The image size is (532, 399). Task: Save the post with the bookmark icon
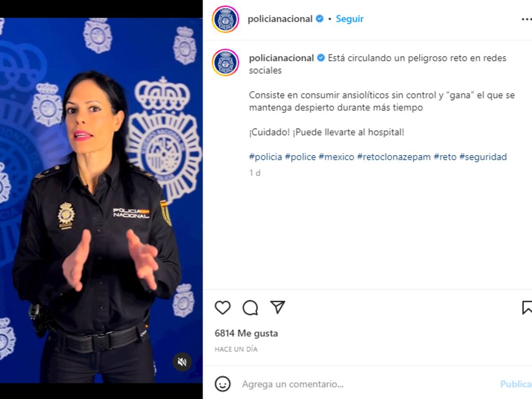527,307
